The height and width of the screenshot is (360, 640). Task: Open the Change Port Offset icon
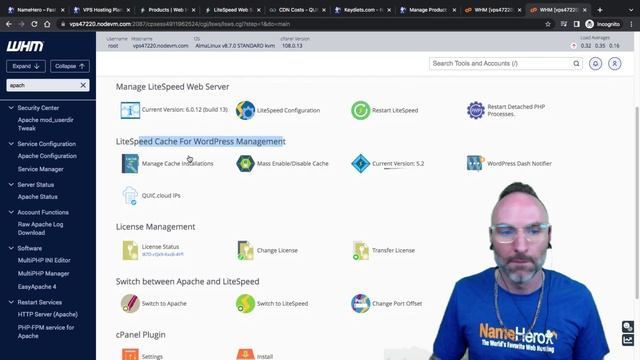(360, 303)
